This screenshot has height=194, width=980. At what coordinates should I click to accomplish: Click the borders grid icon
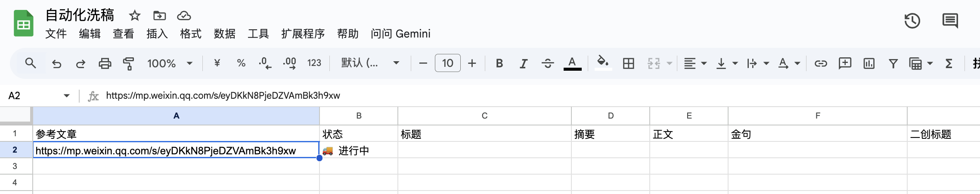point(628,64)
